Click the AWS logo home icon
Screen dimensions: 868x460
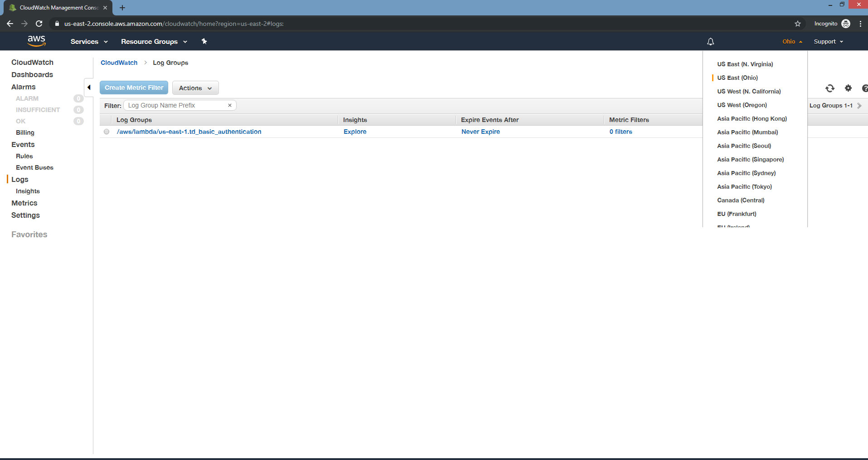(x=36, y=41)
